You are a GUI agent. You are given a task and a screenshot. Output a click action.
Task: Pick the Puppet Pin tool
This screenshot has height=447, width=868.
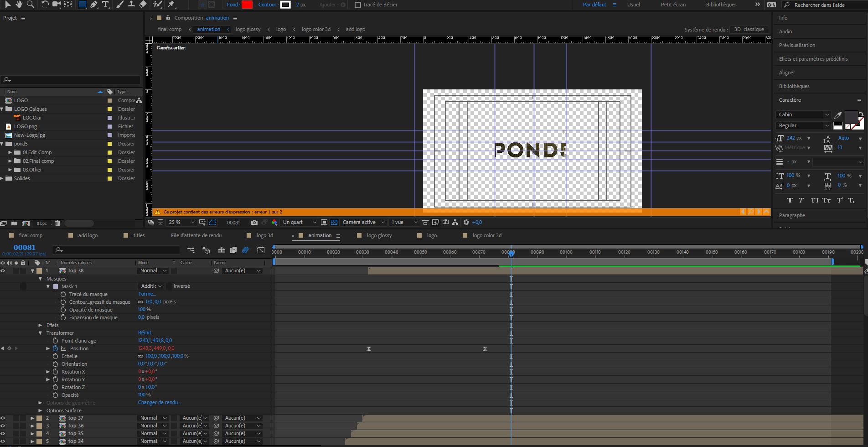click(171, 5)
